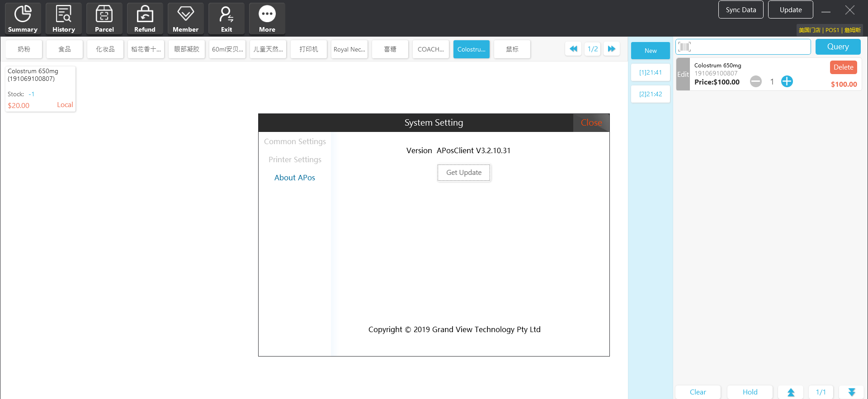868x399 pixels.
Task: Open the Member diamond icon
Action: pos(185,14)
